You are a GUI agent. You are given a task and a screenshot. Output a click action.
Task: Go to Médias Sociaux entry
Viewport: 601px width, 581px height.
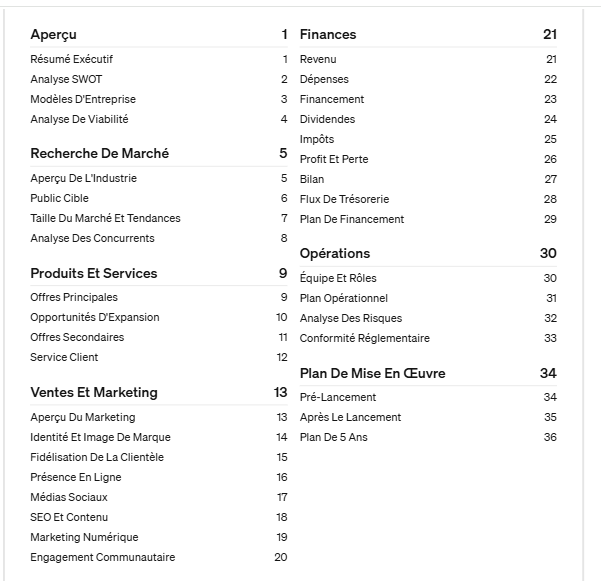[159, 497]
